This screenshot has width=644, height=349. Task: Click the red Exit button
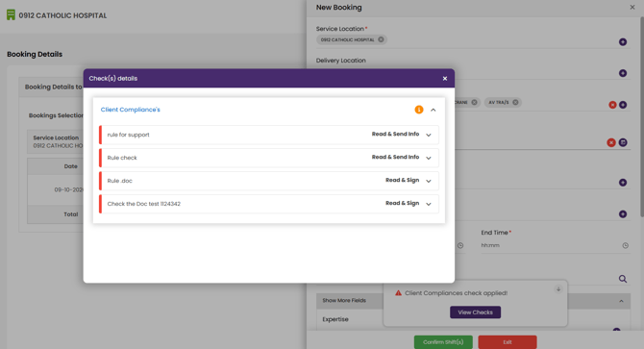point(508,342)
